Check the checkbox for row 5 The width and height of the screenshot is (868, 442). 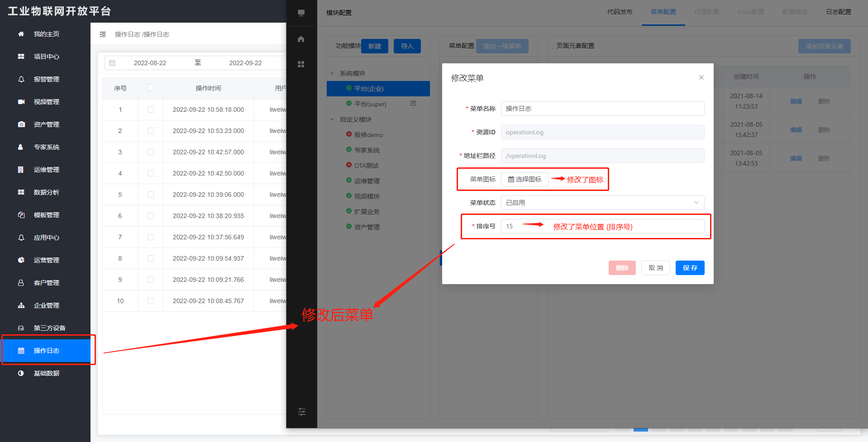pyautogui.click(x=151, y=195)
